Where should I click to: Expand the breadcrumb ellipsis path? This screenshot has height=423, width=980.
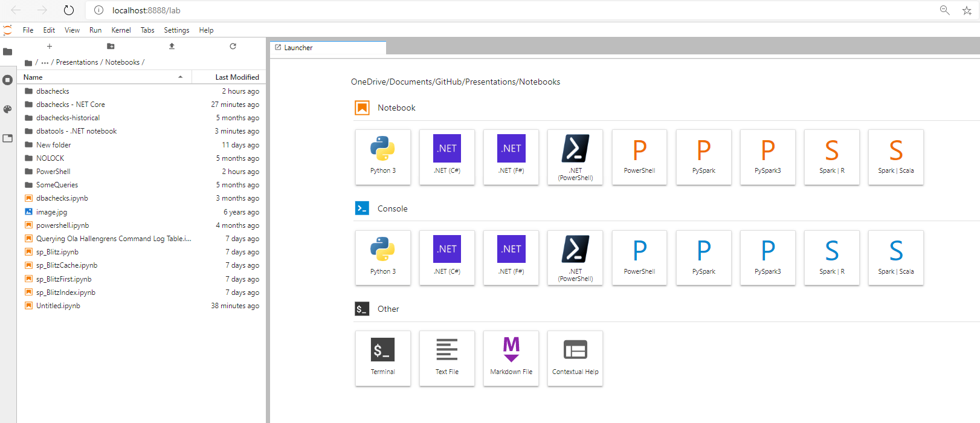pyautogui.click(x=45, y=62)
